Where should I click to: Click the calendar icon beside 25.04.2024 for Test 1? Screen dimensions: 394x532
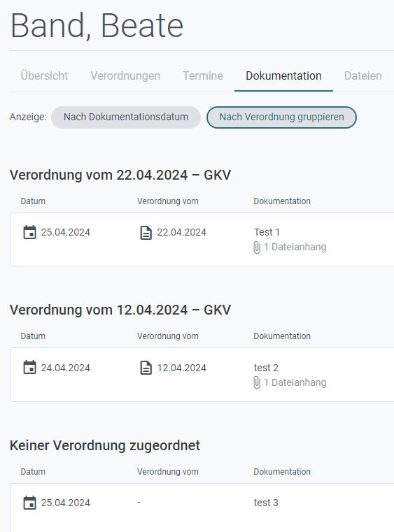29,232
